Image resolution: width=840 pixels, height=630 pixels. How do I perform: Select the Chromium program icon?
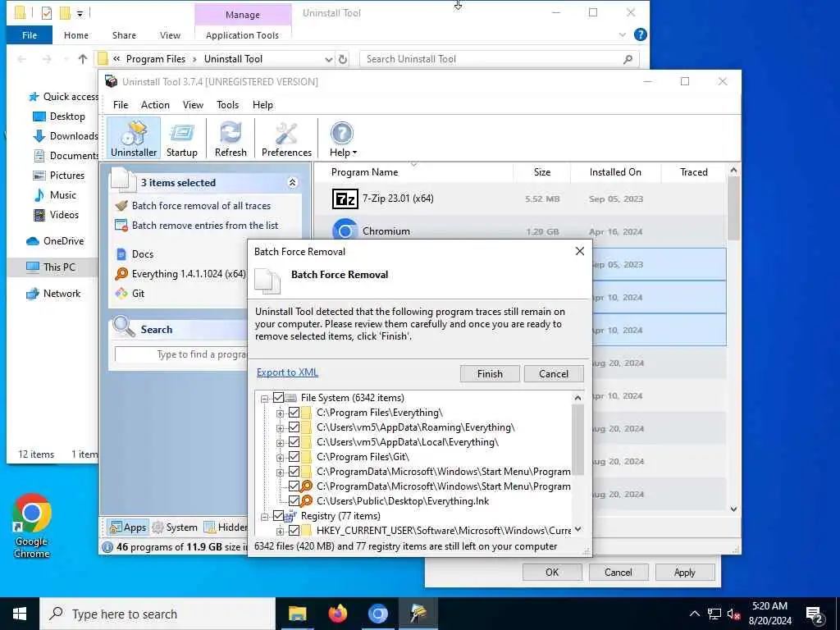click(345, 231)
